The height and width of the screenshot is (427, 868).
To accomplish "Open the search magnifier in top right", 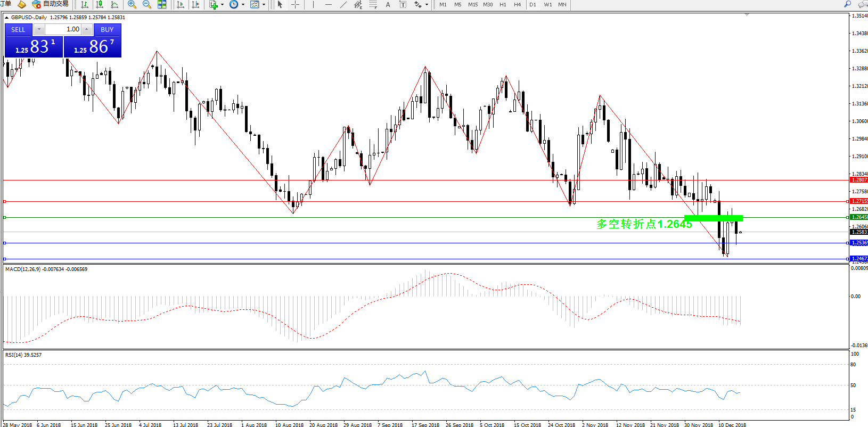I will (x=847, y=4).
